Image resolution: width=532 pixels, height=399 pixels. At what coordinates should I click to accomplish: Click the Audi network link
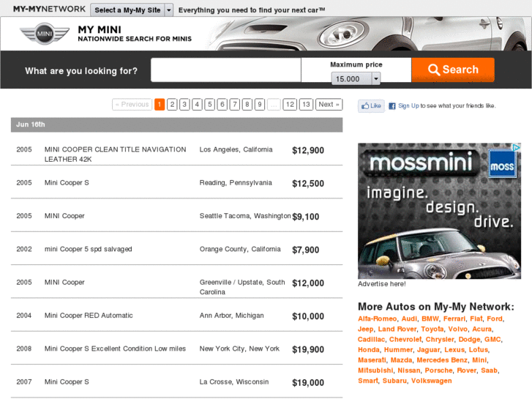(x=410, y=319)
